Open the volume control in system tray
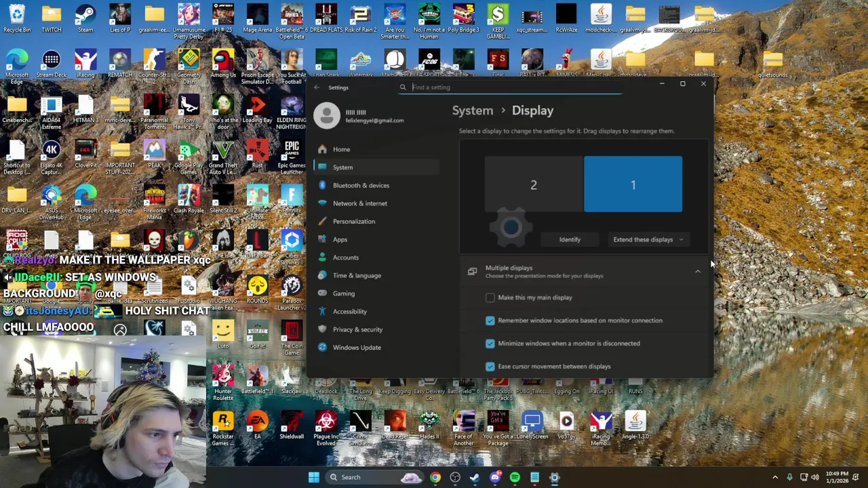 tap(815, 477)
